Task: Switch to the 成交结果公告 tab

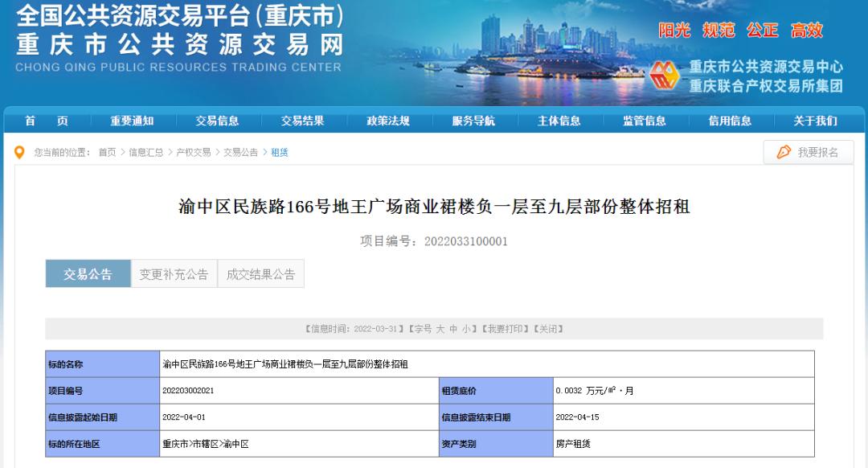Action: point(260,273)
